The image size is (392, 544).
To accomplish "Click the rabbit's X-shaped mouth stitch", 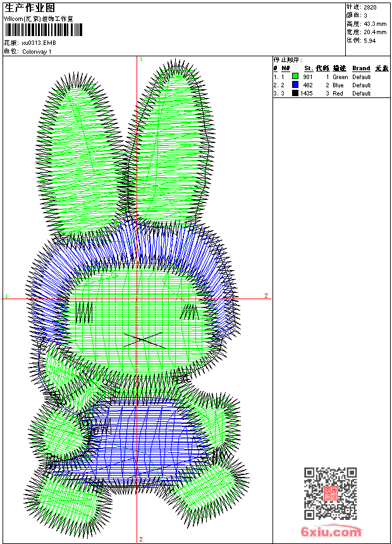I will [144, 340].
